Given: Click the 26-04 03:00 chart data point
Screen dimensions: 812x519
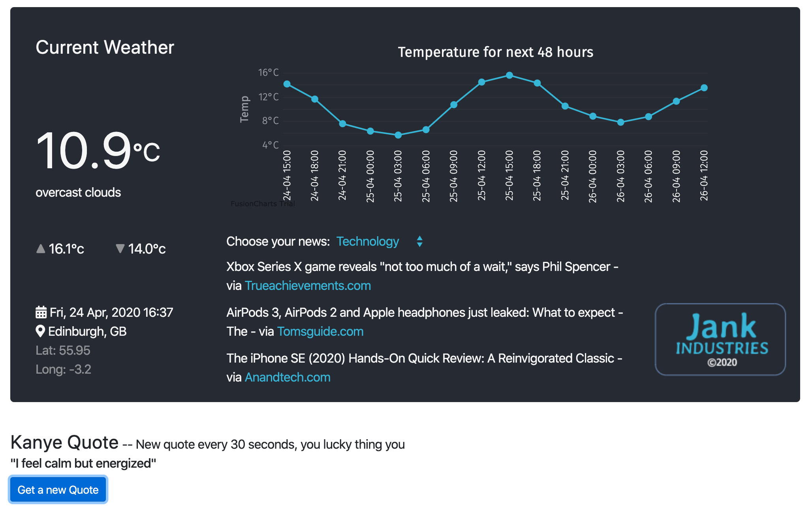Looking at the screenshot, I should click(x=620, y=122).
